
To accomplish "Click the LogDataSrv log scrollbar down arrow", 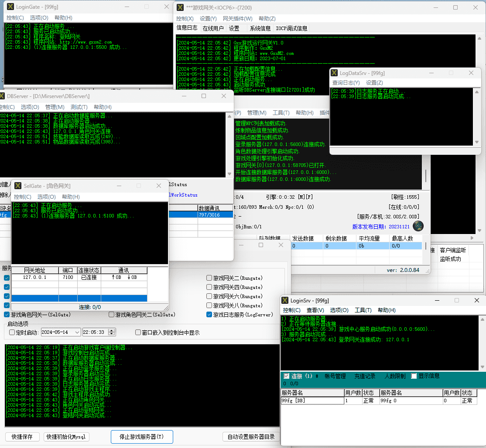I will pos(477,142).
